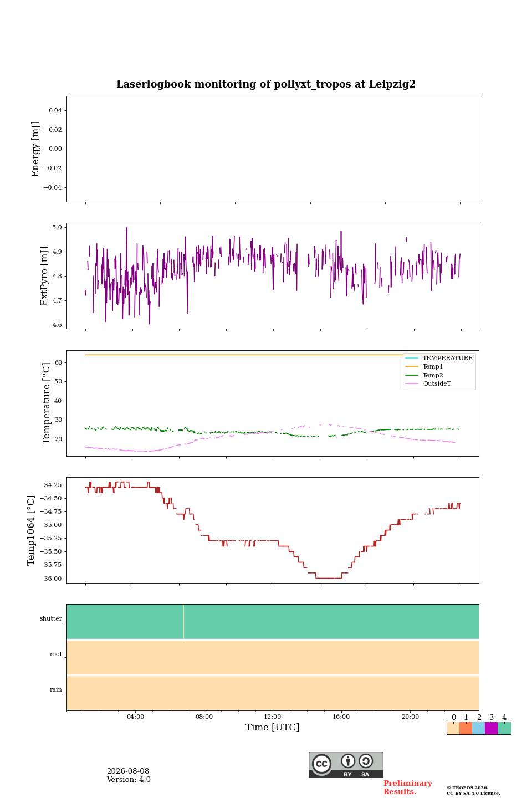Click the 08:00 time tick label
The image size is (532, 798).
pos(204,717)
